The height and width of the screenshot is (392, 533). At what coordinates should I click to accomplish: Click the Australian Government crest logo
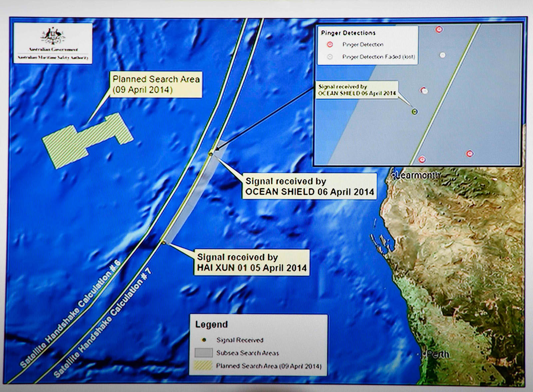tap(53, 36)
